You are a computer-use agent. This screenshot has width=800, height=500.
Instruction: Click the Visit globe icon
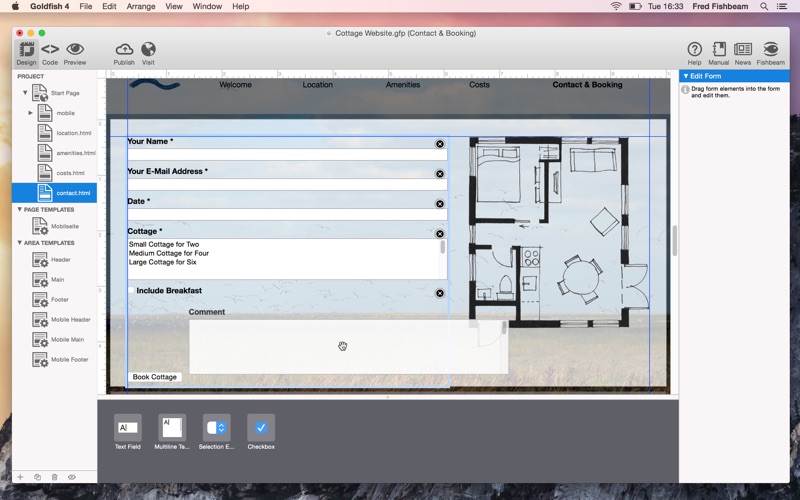point(148,52)
